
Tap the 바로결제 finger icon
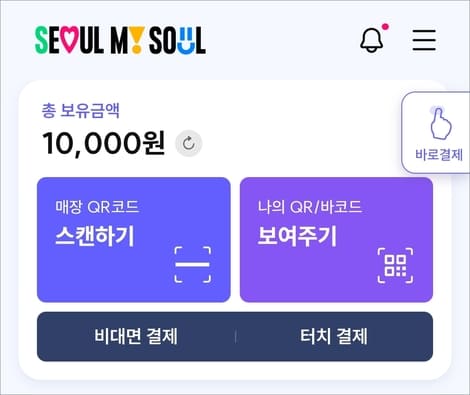[x=440, y=123]
